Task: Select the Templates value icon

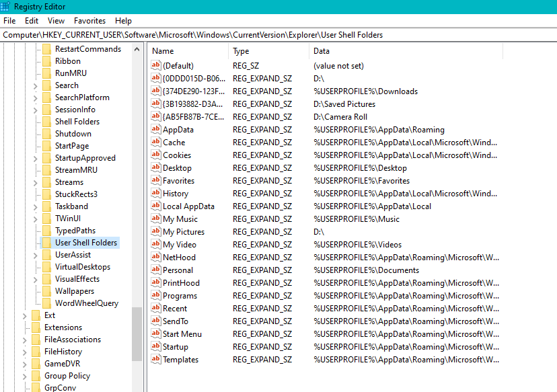Action: coord(155,359)
